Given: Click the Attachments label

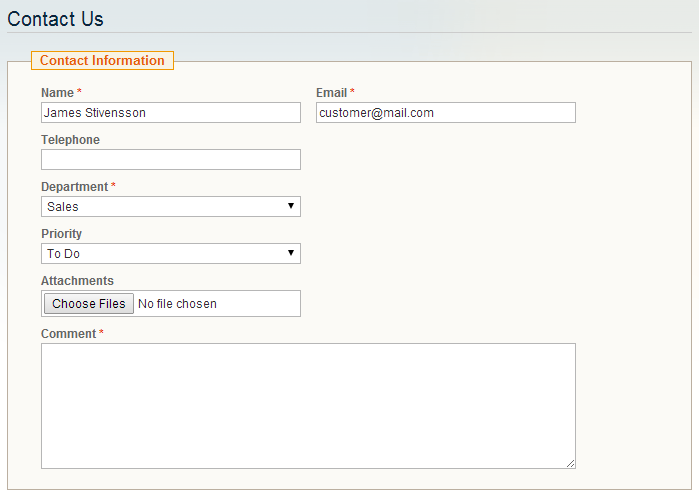Looking at the screenshot, I should tap(77, 280).
